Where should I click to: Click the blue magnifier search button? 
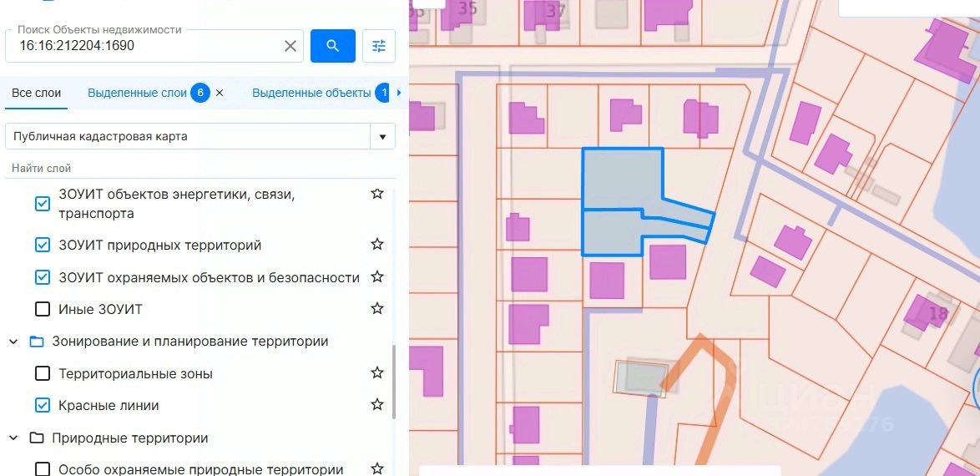(333, 46)
